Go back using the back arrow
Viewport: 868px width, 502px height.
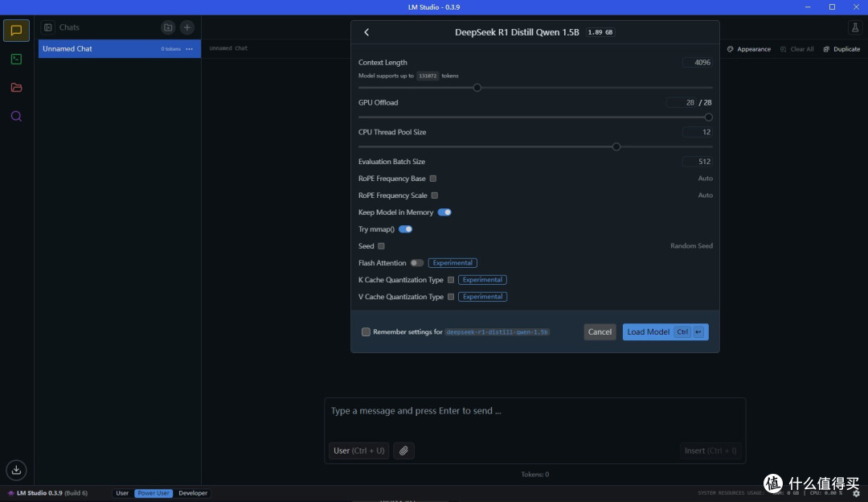(x=366, y=32)
